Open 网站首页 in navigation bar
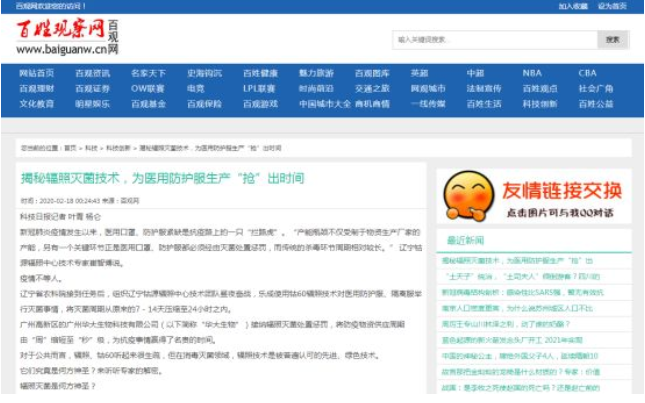 point(37,73)
